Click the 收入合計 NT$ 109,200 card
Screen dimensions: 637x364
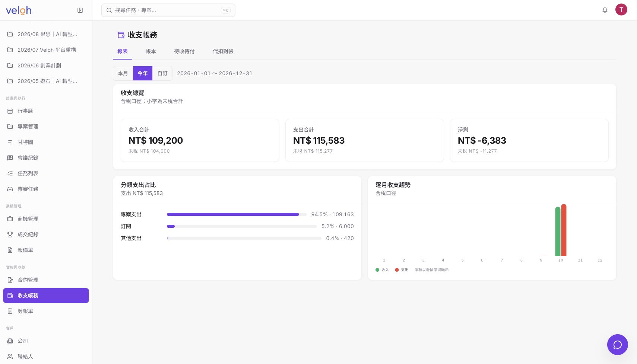(x=200, y=140)
